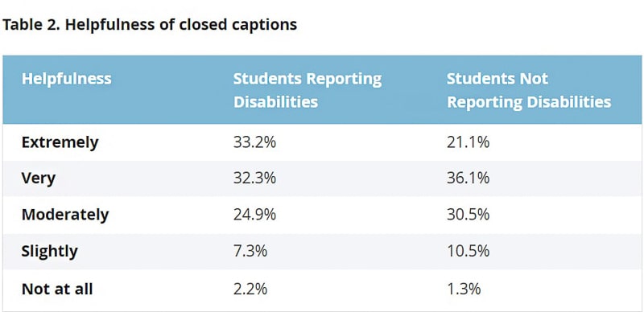Click the 10.5% cell value
The image size is (644, 312).
(469, 250)
